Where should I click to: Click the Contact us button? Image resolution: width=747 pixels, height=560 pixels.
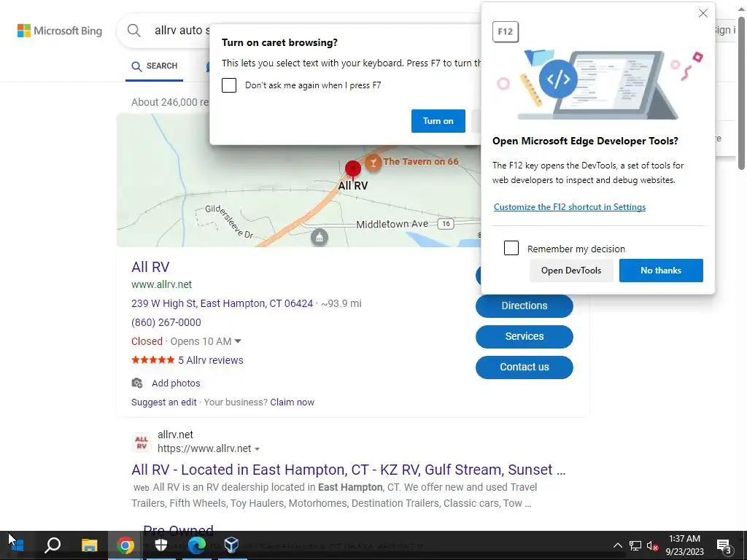click(524, 367)
